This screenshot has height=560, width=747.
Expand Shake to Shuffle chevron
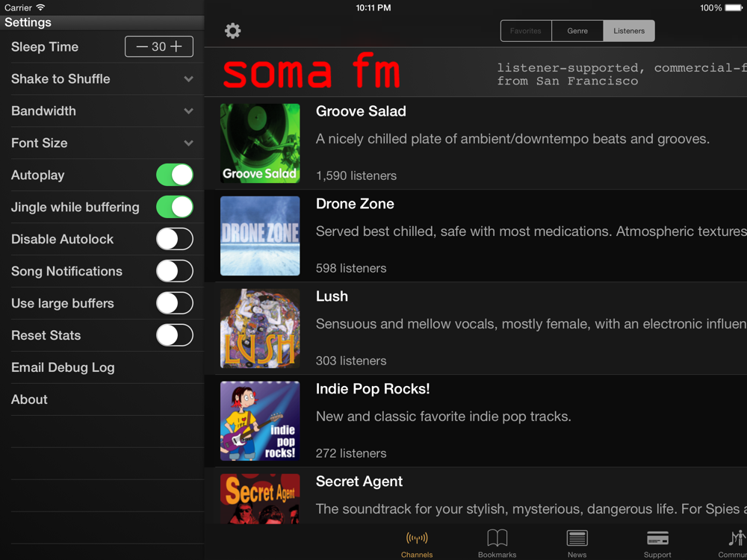tap(189, 79)
